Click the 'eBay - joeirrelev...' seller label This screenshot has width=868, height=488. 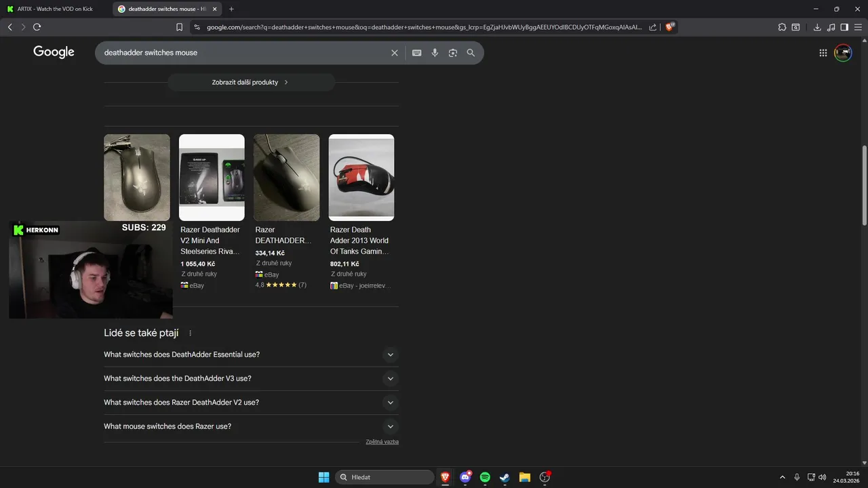click(360, 286)
